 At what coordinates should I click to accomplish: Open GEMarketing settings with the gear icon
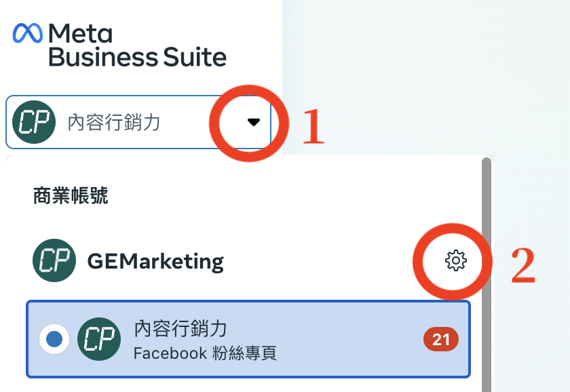click(456, 260)
